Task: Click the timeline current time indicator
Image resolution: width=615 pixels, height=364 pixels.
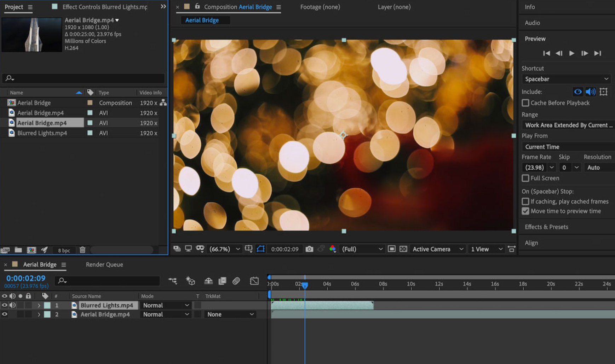Action: [305, 285]
